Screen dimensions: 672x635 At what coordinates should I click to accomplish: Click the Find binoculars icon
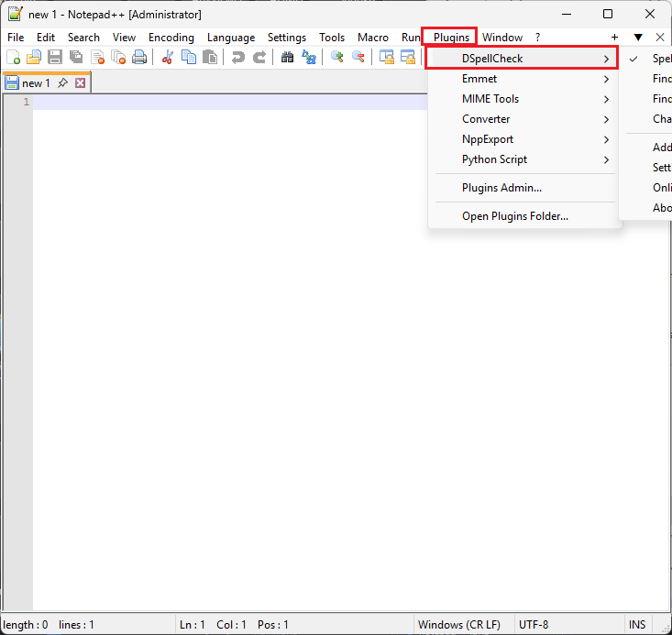coord(287,57)
